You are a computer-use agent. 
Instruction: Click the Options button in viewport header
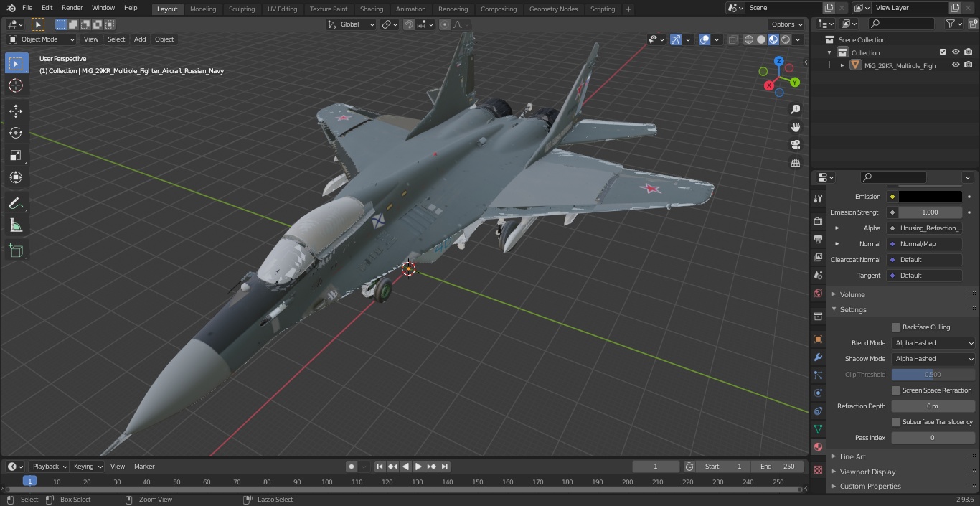pos(787,24)
